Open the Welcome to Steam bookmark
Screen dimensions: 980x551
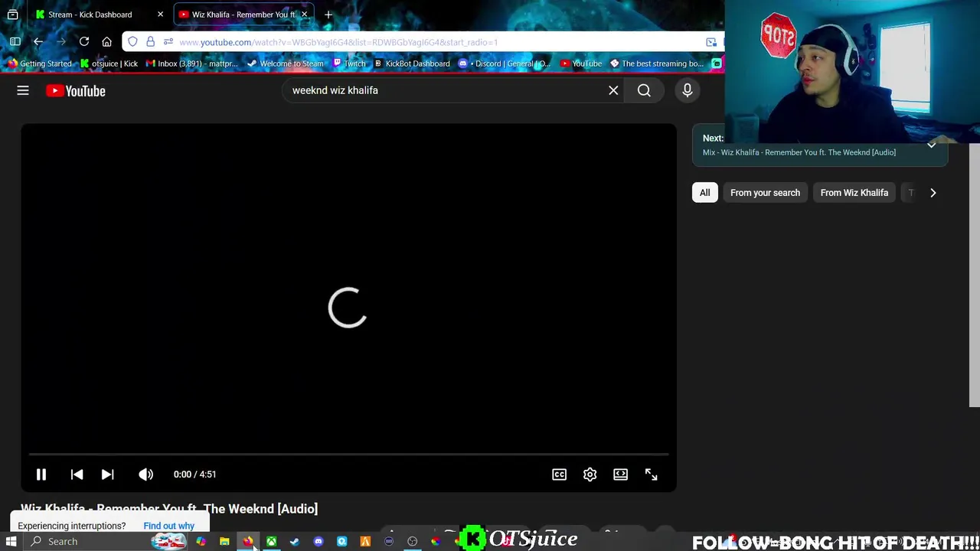click(x=285, y=64)
